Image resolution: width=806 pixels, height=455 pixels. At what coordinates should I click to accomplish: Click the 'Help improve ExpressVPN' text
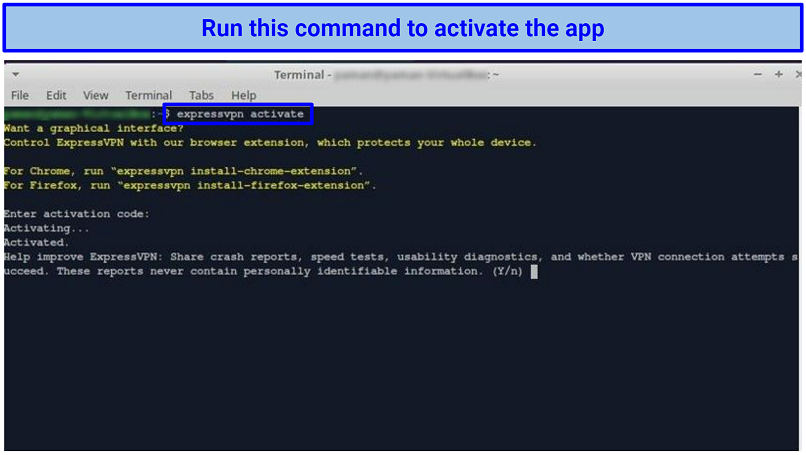83,257
